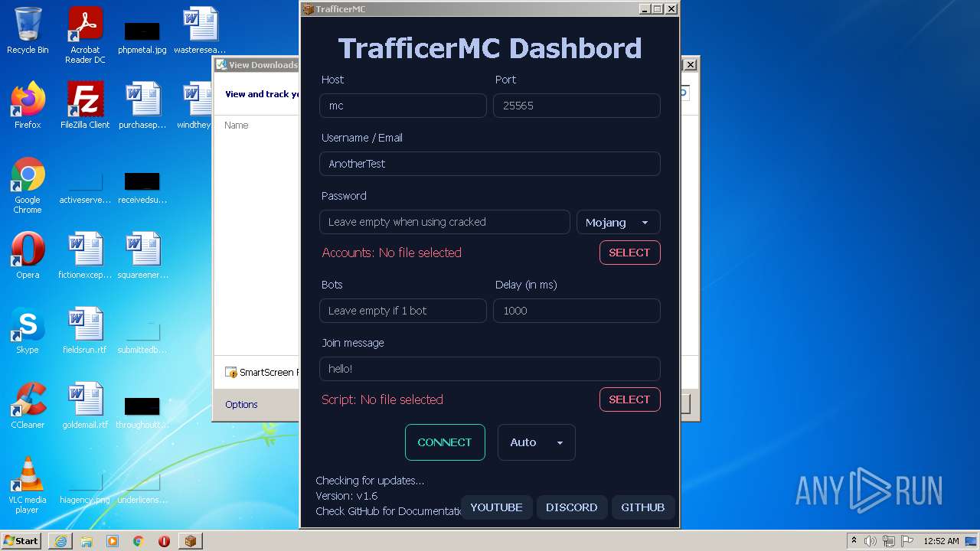Screen dimensions: 980x551
Task: Open the DISCORD link button
Action: (x=572, y=507)
